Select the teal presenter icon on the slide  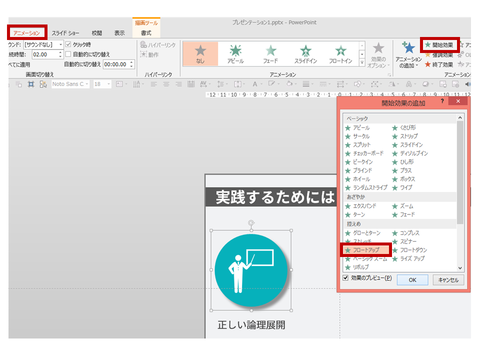click(251, 270)
